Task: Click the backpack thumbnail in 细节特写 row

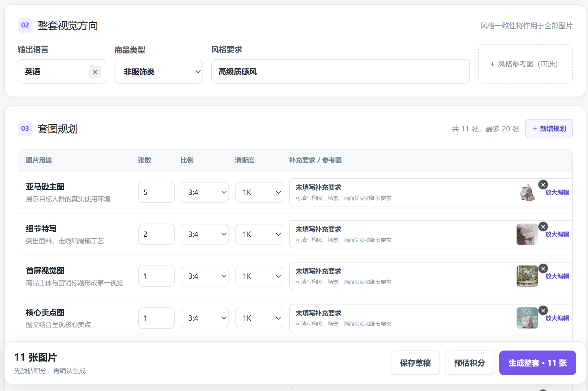Action: pos(527,234)
